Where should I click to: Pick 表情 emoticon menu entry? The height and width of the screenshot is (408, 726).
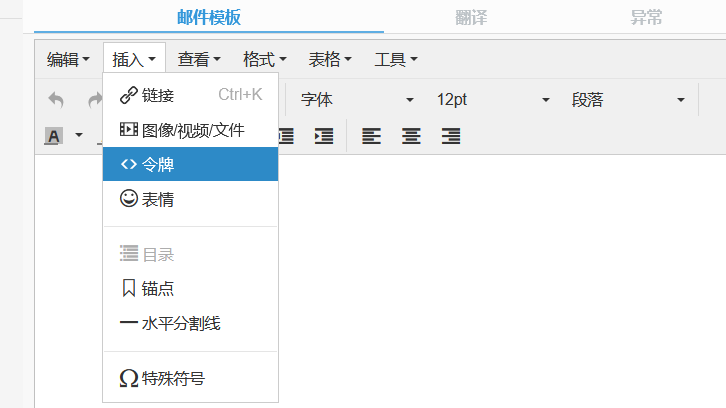point(190,199)
